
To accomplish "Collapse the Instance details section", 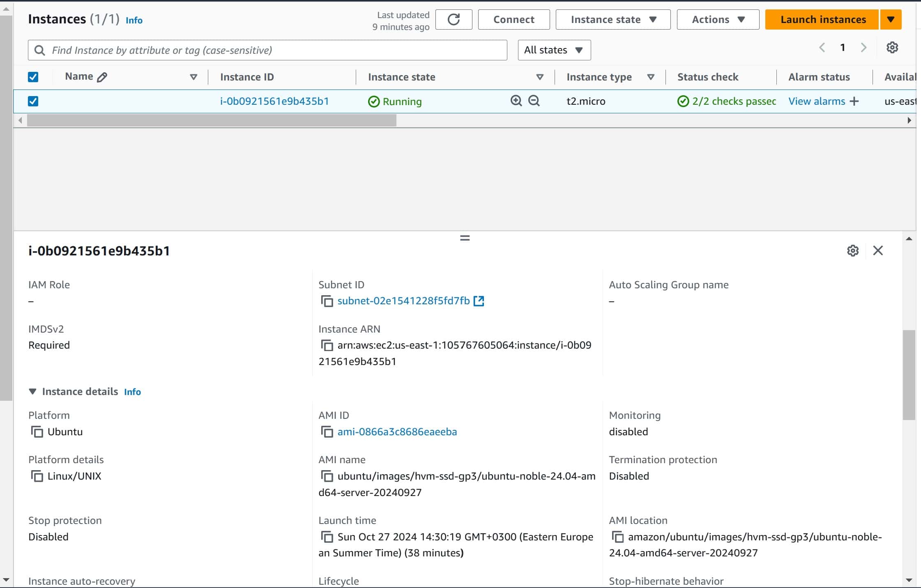I will [32, 391].
